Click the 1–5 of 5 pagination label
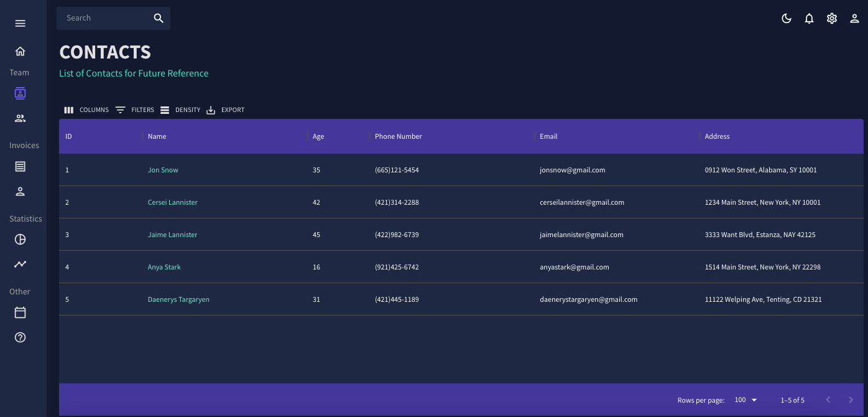 click(792, 400)
